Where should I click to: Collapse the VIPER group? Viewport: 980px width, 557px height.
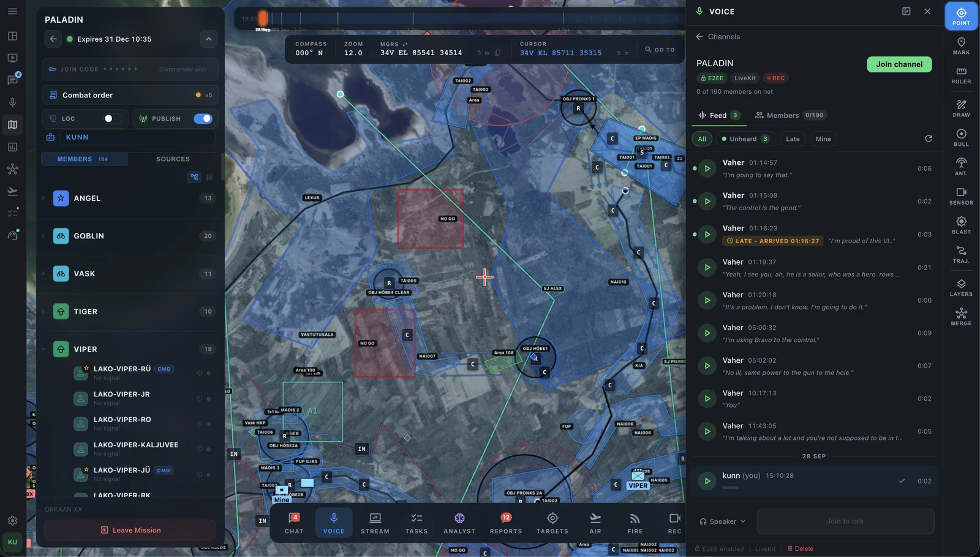[43, 349]
